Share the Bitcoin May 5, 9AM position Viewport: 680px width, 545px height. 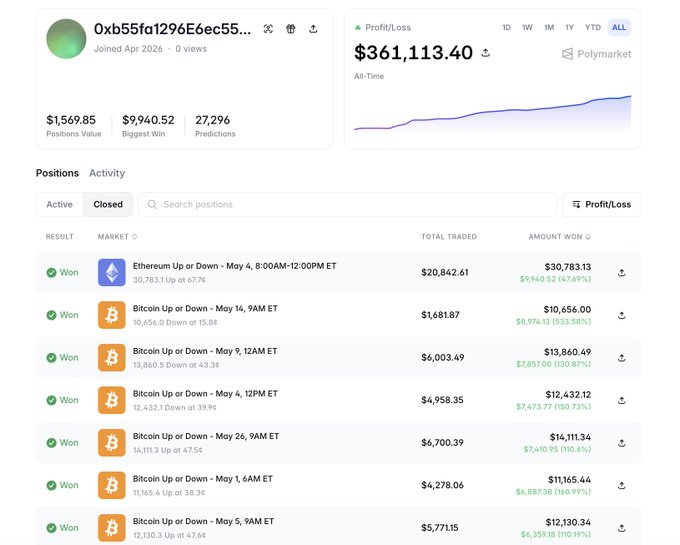(621, 528)
